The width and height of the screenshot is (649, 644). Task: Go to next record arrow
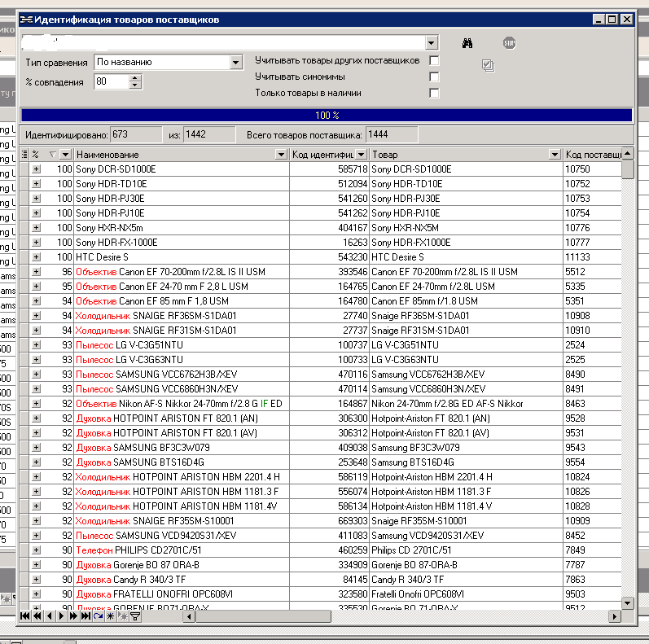62,617
